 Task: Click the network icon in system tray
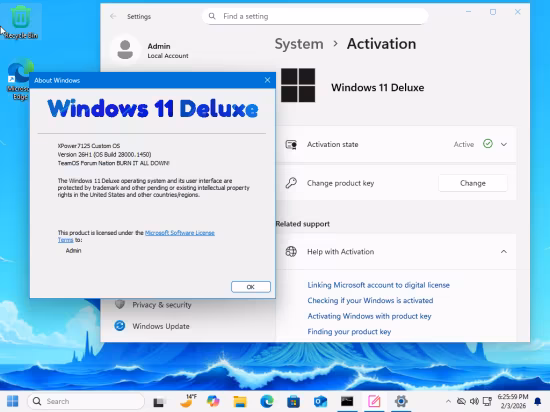point(487,401)
